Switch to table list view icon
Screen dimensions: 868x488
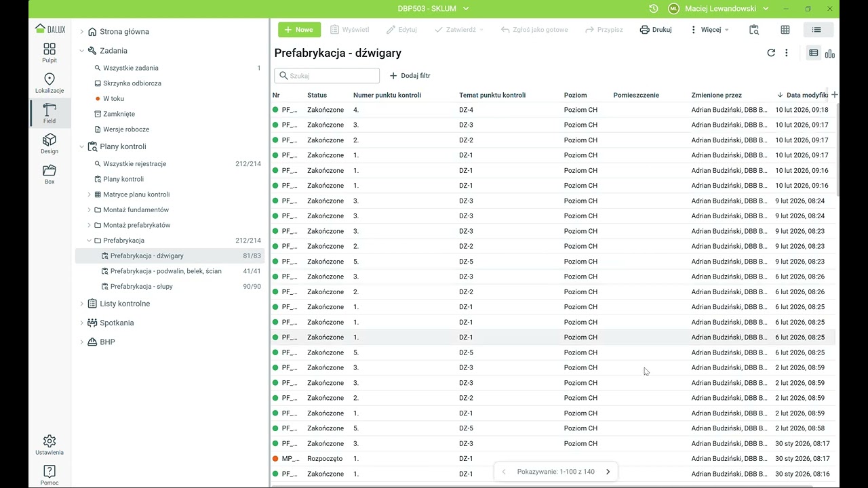click(814, 54)
